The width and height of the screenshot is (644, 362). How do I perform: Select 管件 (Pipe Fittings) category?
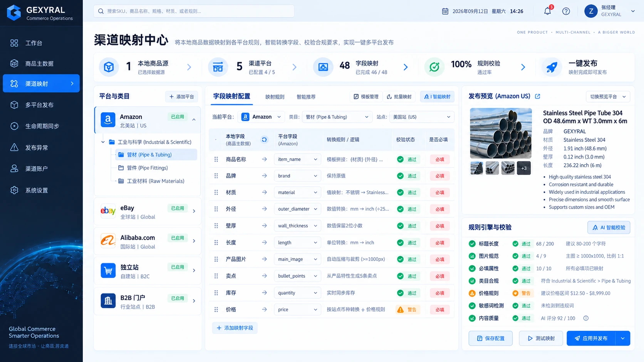click(147, 168)
